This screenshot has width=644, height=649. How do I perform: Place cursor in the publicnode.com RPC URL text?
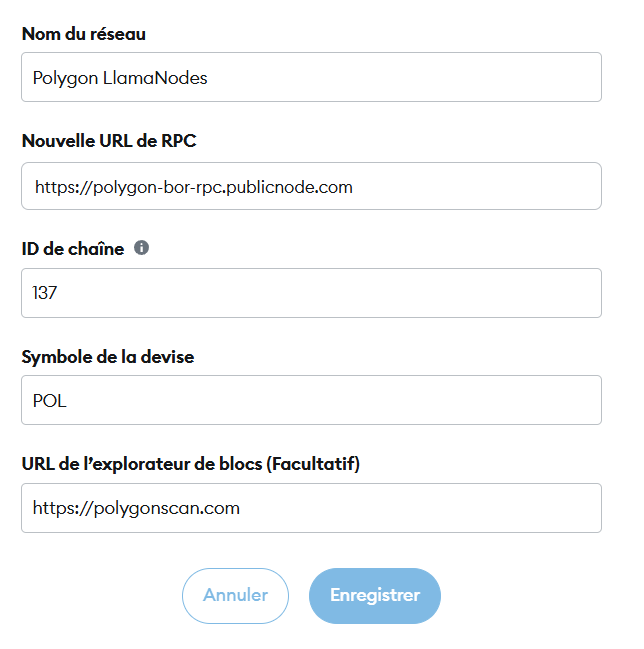(x=194, y=187)
